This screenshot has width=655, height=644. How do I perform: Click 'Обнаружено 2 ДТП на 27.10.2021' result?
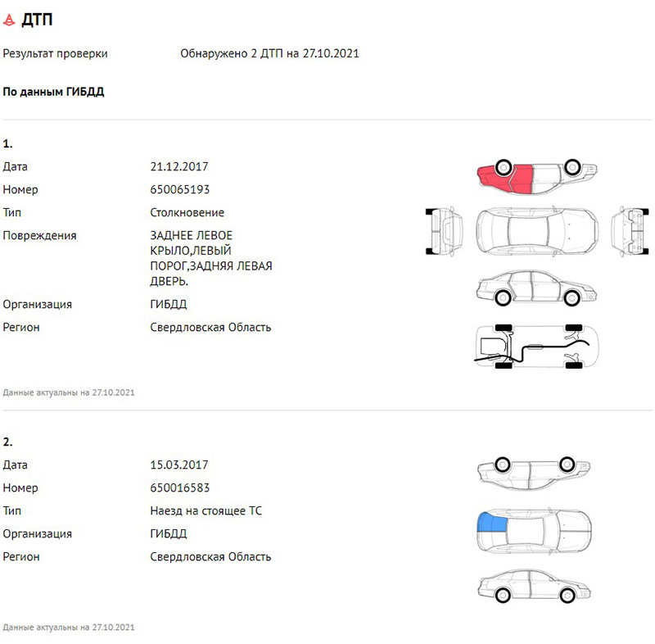269,54
